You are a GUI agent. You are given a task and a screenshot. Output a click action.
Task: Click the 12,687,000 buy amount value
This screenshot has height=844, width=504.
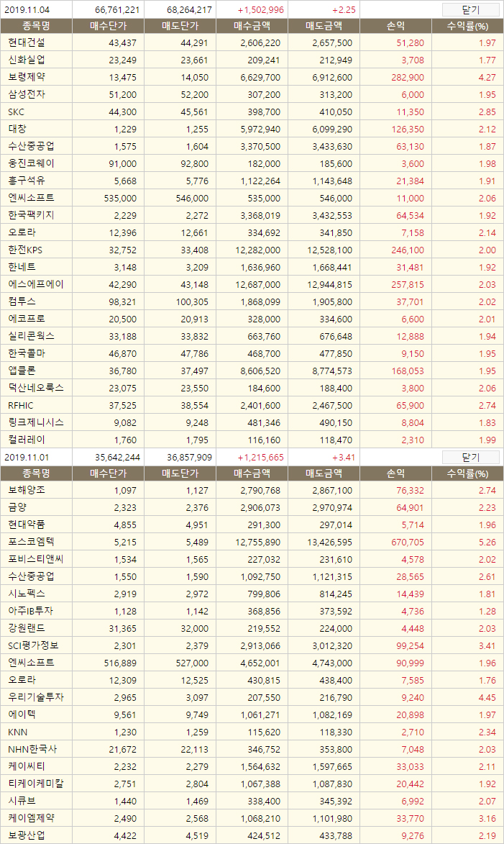257,285
